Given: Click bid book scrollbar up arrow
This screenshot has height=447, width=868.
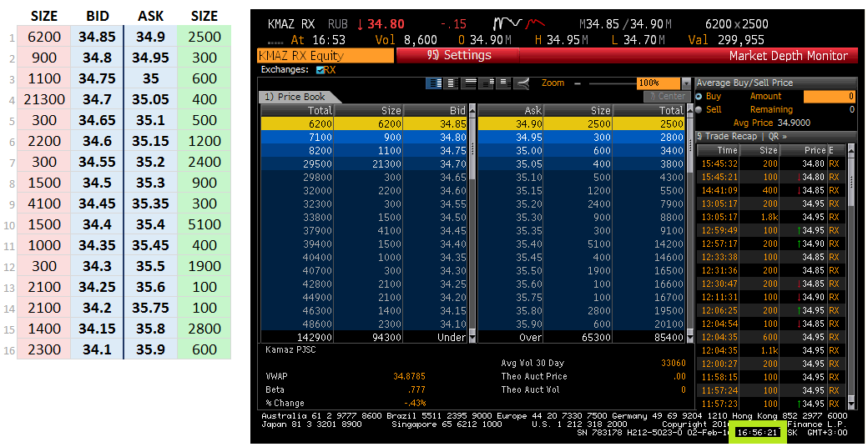Looking at the screenshot, I should pos(472,111).
